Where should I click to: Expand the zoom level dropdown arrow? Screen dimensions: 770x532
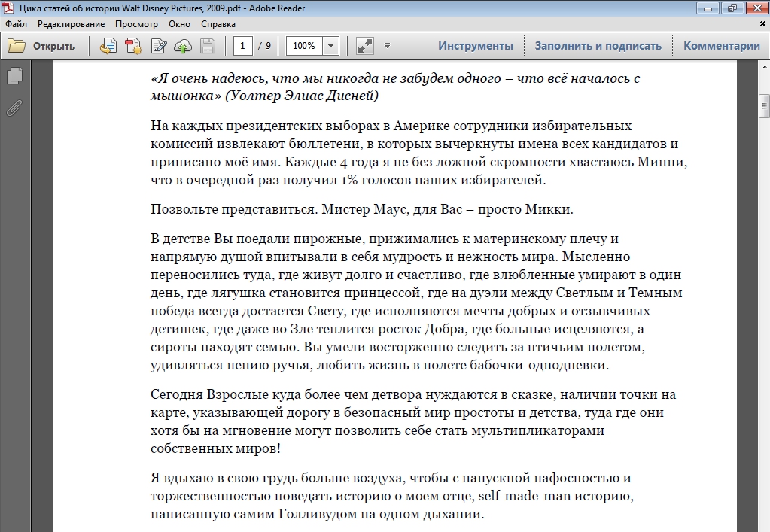click(330, 46)
